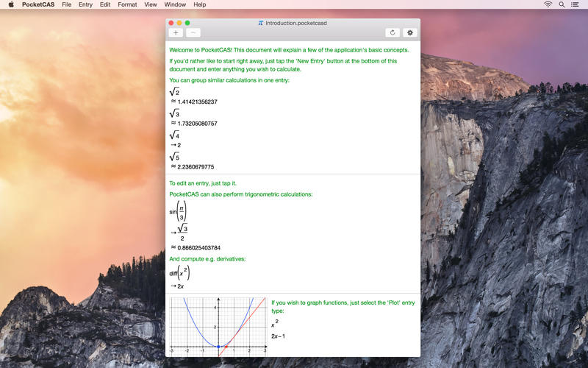This screenshot has height=368, width=588.
Task: Click the green zoom window button
Action: click(x=187, y=23)
